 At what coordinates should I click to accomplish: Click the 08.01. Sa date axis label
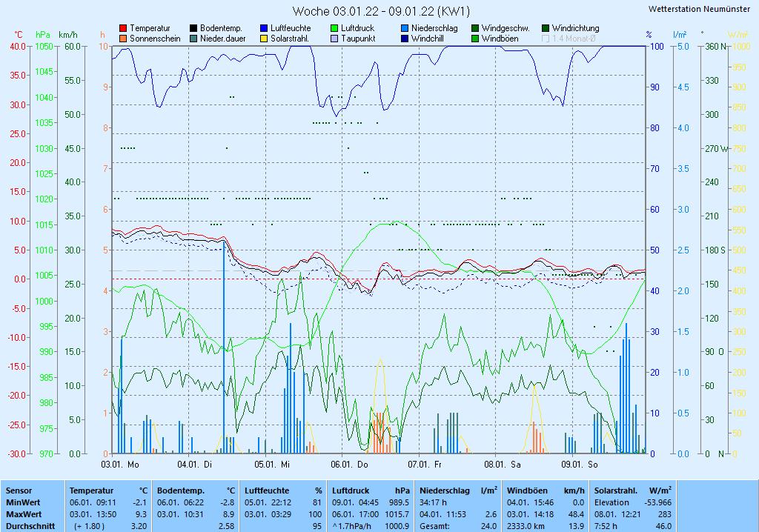(x=502, y=465)
